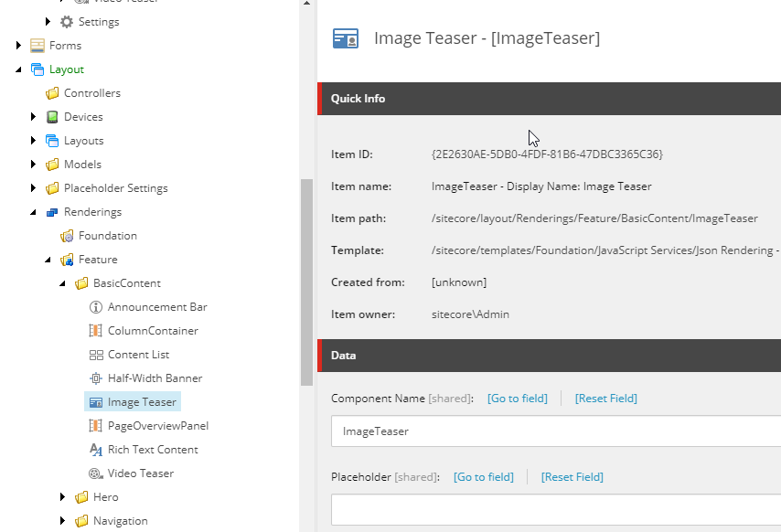Select the PageOverviewPanel tree item
The width and height of the screenshot is (781, 532).
point(158,426)
